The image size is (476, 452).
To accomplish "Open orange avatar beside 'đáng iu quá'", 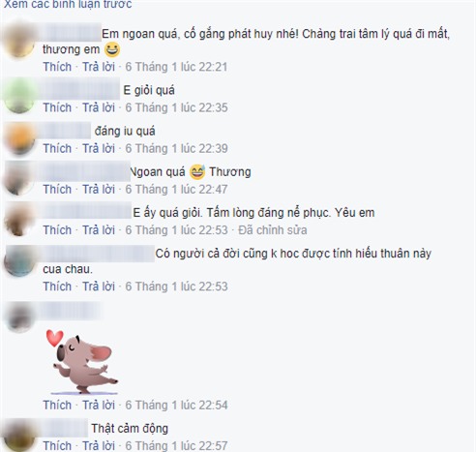I will [19, 138].
